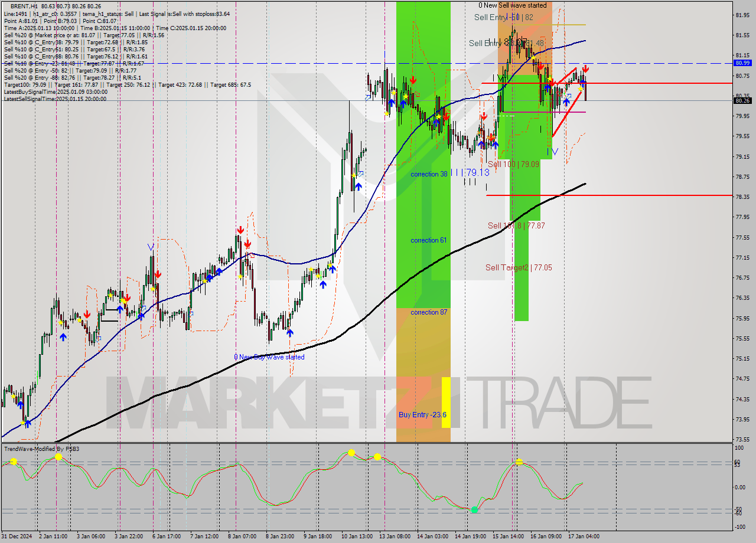756x543 pixels.
Task: Click the 'Target100: 79.09' targets line
Action: click(x=127, y=84)
